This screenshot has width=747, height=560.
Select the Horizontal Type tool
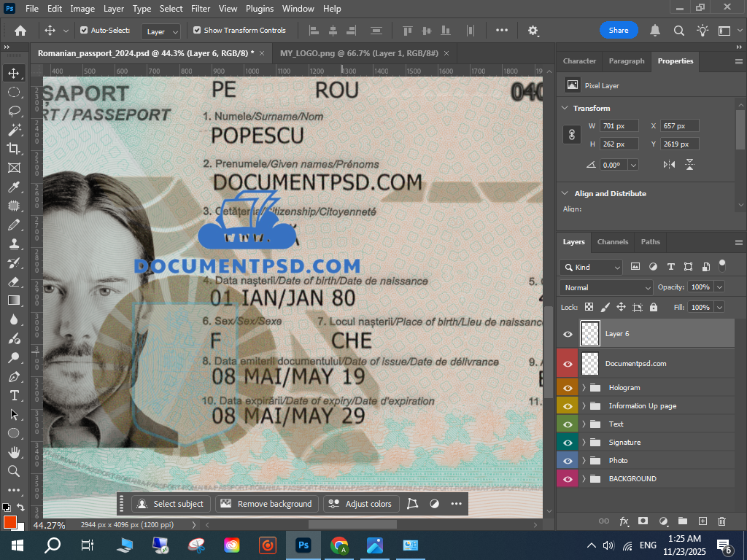14,395
